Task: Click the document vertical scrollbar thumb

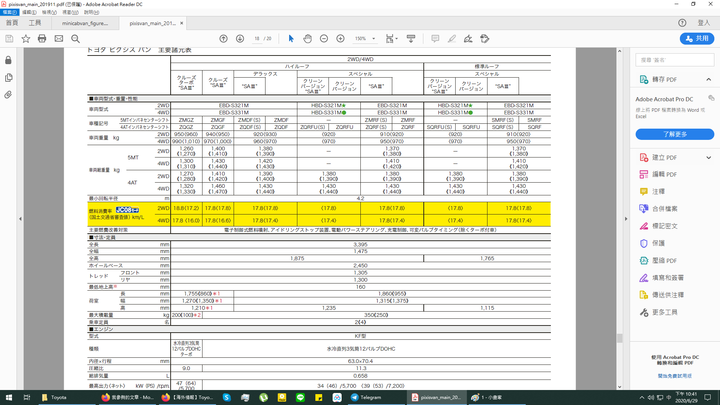Action: pos(619,338)
